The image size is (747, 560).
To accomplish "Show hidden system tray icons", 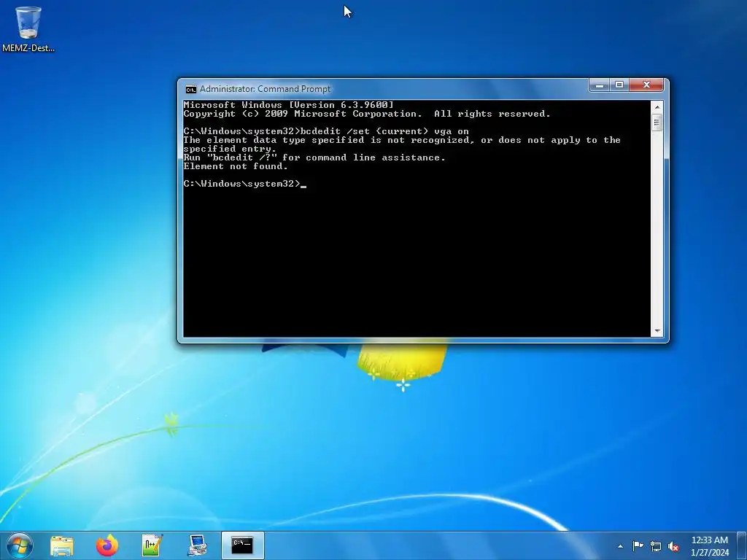I will pos(620,546).
